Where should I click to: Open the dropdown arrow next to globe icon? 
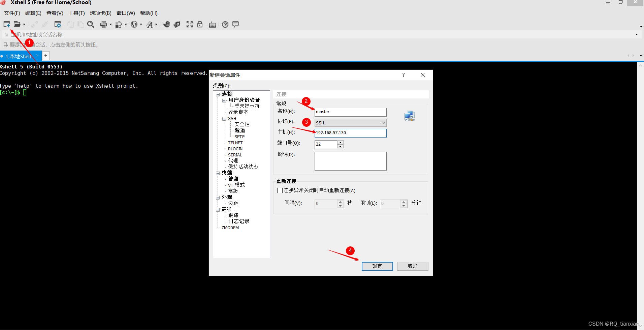[x=141, y=24]
